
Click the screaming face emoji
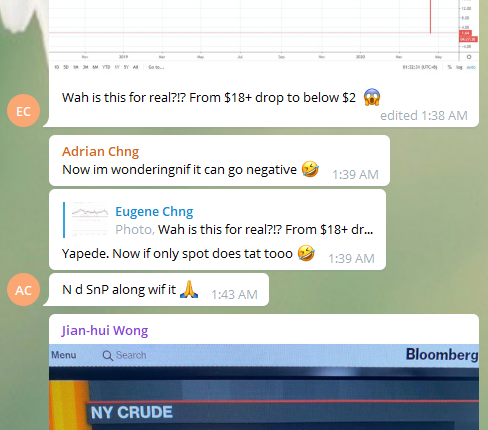pyautogui.click(x=372, y=97)
